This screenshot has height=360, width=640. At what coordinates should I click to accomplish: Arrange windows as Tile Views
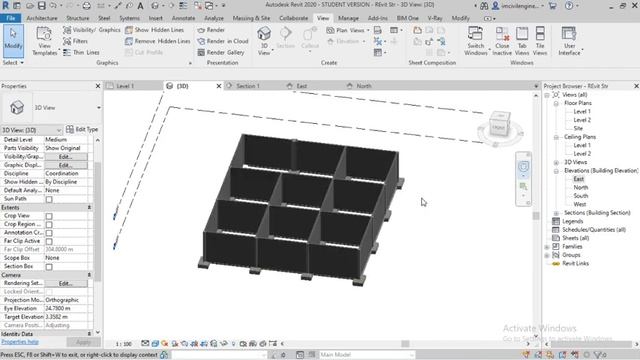540,41
